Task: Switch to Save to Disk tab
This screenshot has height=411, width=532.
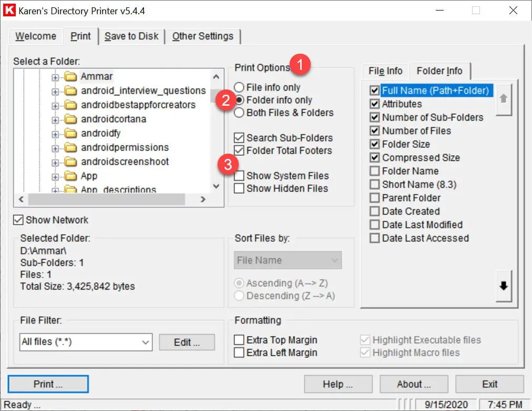Action: 131,36
